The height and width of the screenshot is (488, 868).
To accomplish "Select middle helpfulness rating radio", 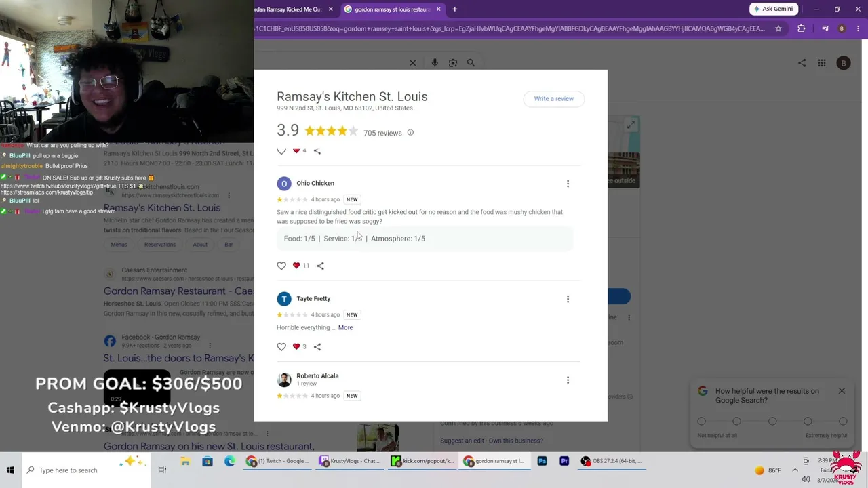I will [772, 422].
